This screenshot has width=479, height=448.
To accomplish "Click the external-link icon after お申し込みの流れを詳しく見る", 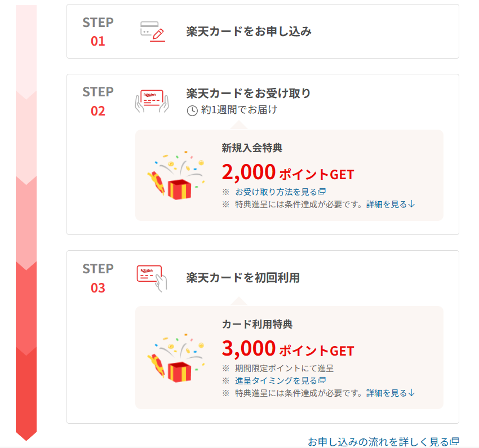I will tap(455, 441).
